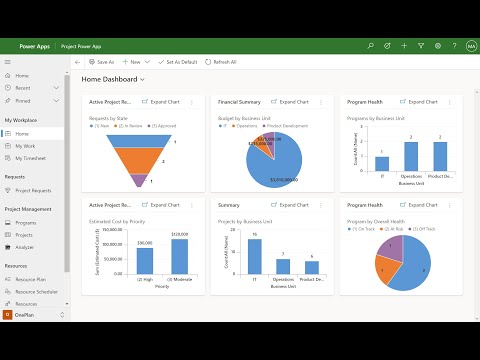
Task: Open settings gear in header
Action: 438,46
